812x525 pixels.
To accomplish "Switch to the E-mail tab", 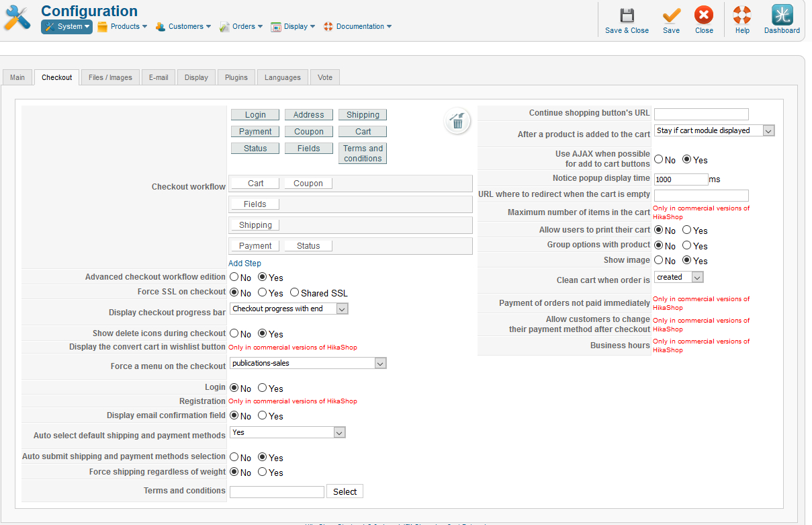I will click(159, 77).
